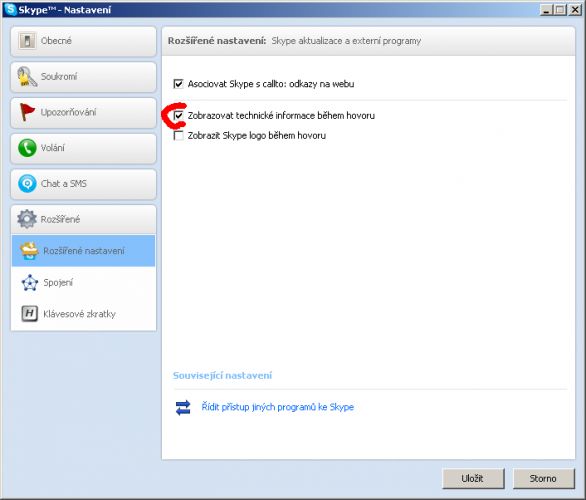
Task: Close the Skype Nastavení window
Action: (x=574, y=9)
